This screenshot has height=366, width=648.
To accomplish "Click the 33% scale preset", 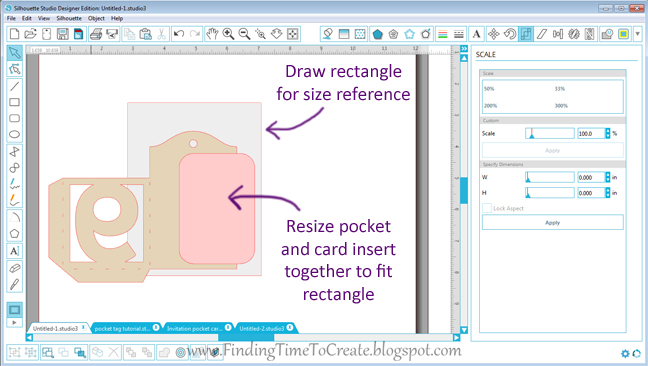I will pyautogui.click(x=560, y=89).
